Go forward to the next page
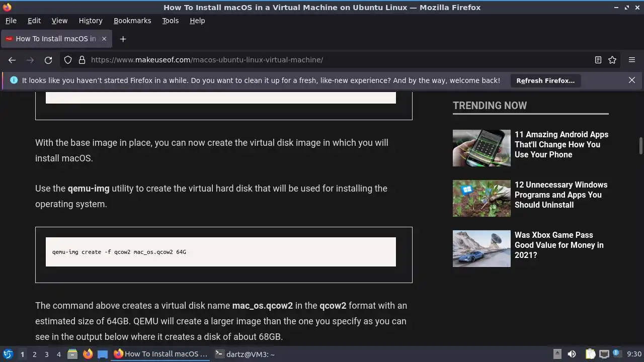Image resolution: width=644 pixels, height=362 pixels. click(30, 60)
